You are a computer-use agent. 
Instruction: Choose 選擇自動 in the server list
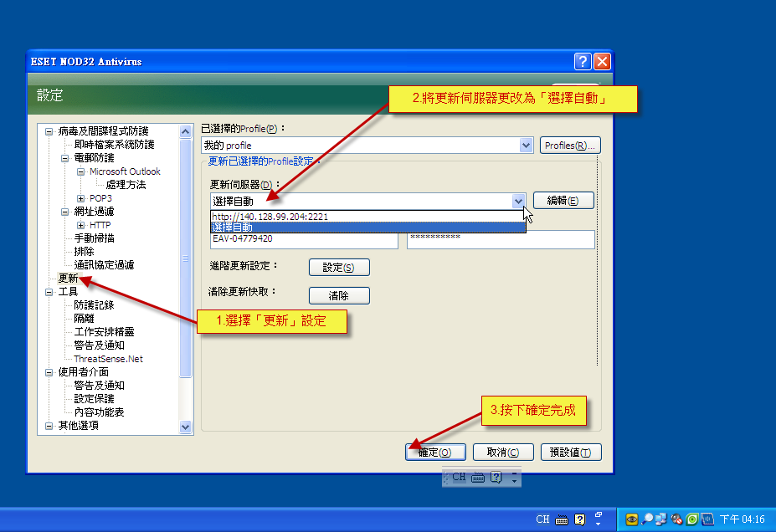[x=367, y=228]
